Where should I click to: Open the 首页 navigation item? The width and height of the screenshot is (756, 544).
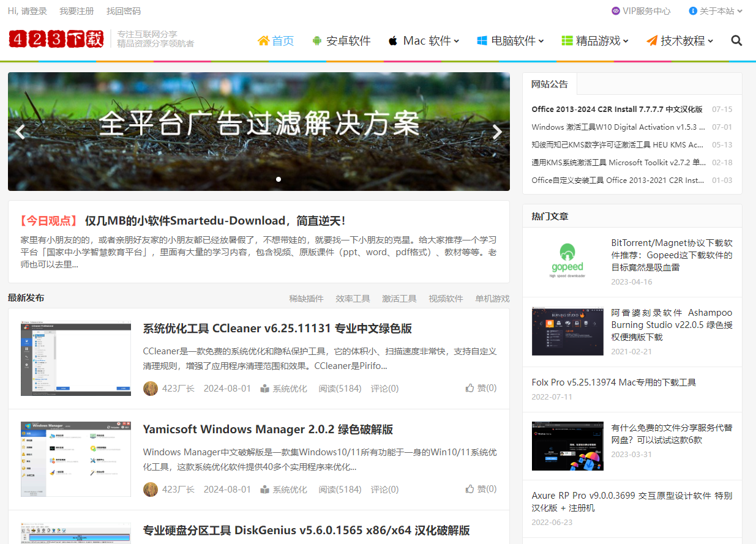tap(276, 41)
